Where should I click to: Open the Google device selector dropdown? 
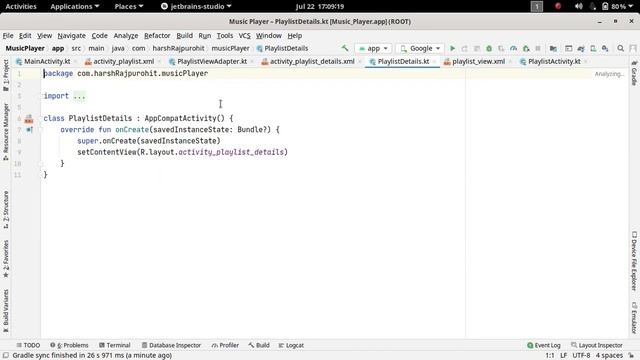420,48
